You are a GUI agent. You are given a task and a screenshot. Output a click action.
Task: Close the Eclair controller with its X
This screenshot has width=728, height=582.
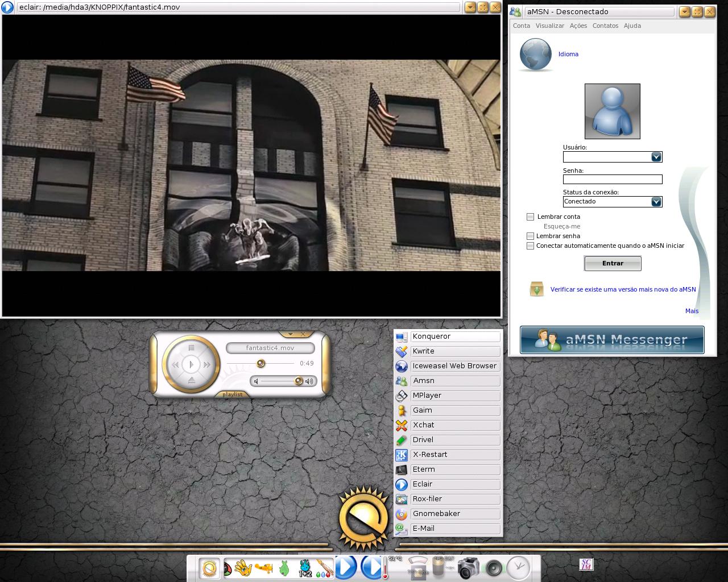point(303,334)
